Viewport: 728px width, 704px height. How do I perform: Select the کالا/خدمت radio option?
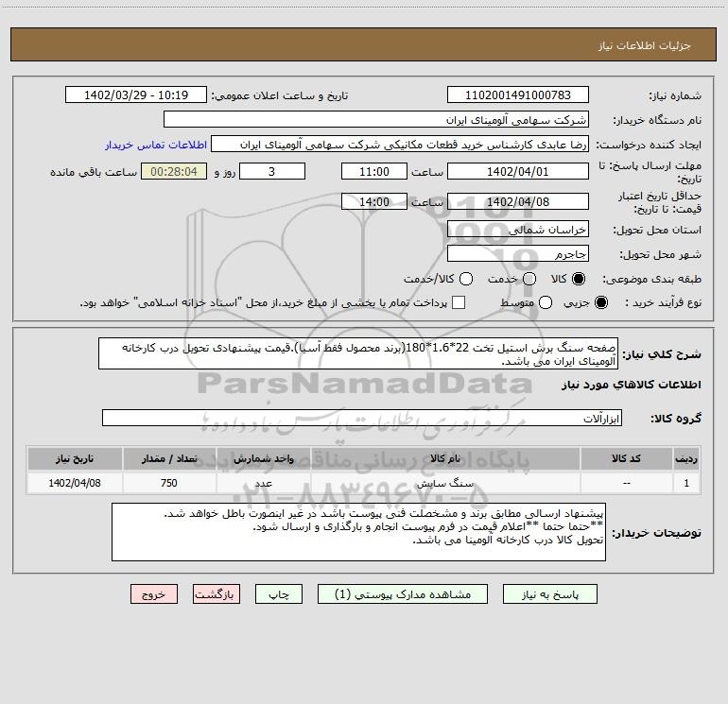coord(466,279)
